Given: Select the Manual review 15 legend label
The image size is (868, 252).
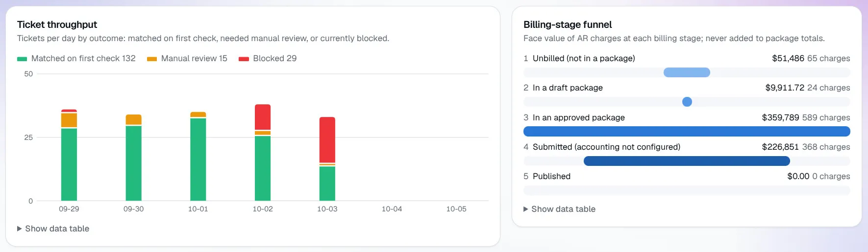Looking at the screenshot, I should click(194, 58).
